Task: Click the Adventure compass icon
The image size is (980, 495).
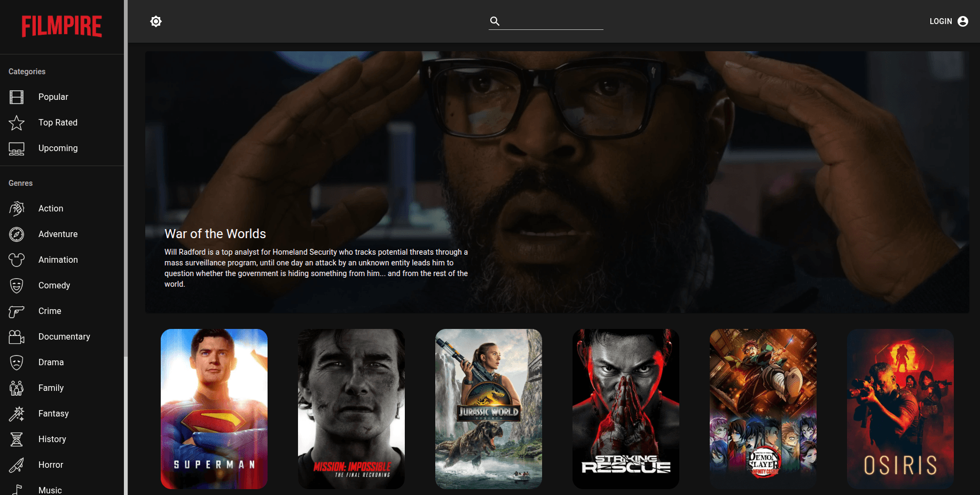Action: [x=17, y=234]
